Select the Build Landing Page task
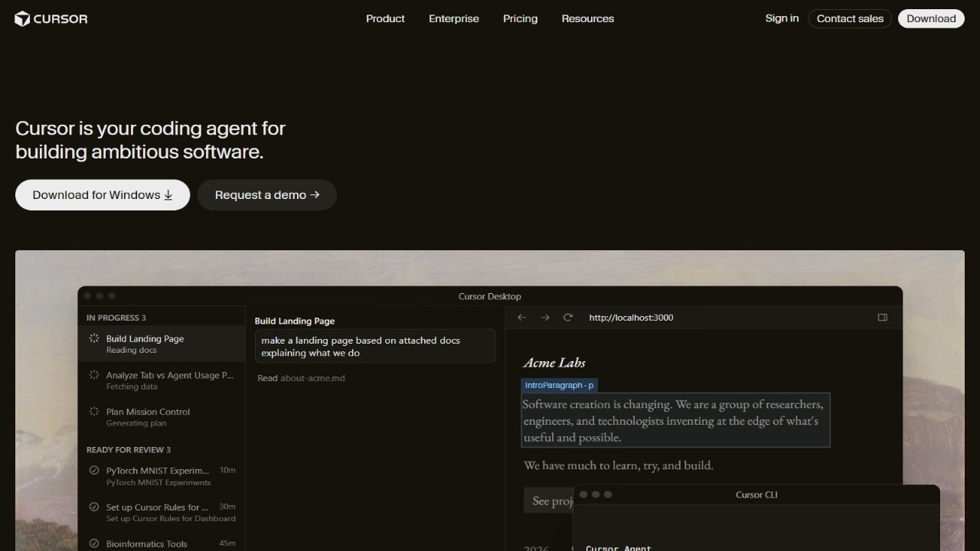Image resolution: width=980 pixels, height=551 pixels. [162, 344]
